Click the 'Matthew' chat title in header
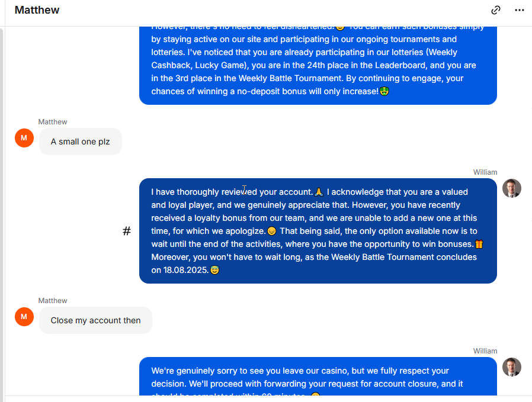This screenshot has height=402, width=532. [x=37, y=10]
